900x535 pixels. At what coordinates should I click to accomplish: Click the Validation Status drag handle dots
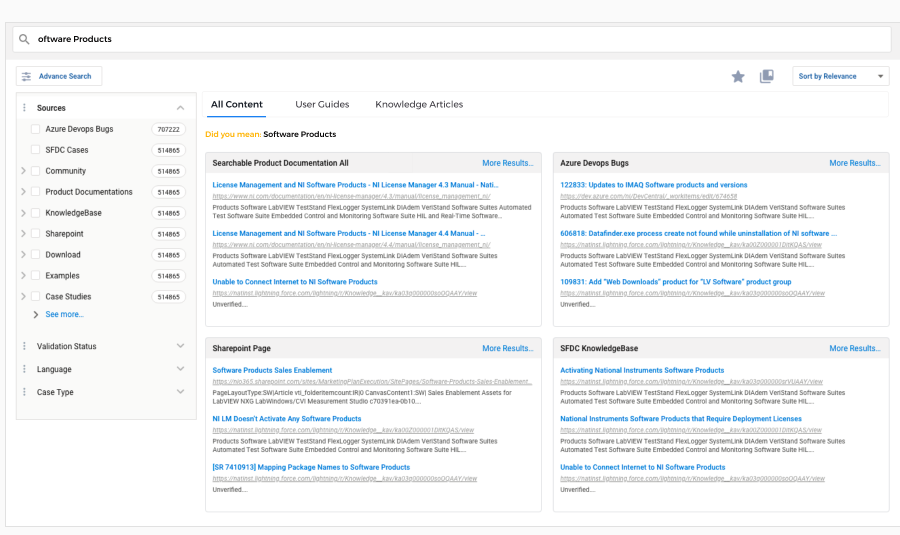[x=24, y=346]
